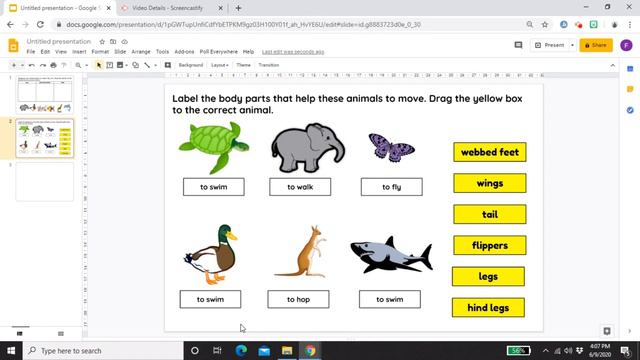Image resolution: width=640 pixels, height=360 pixels.
Task: Click the Insert image icon
Action: pos(120,65)
